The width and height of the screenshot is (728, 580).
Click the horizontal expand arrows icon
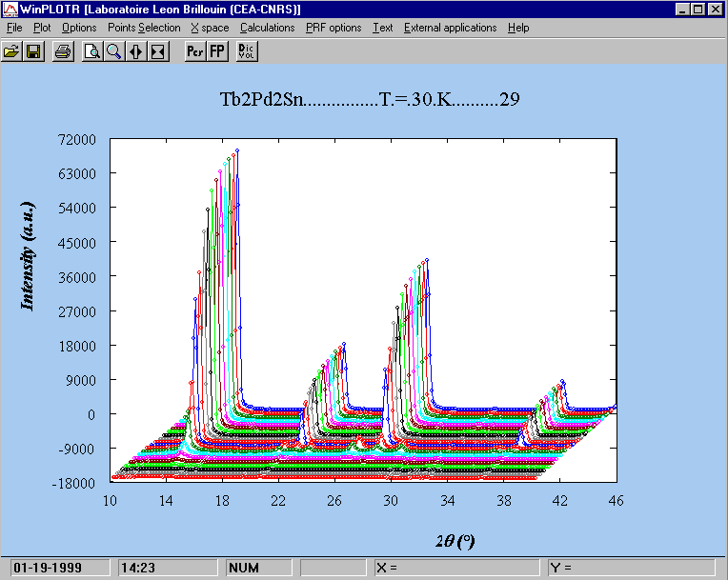coord(136,51)
